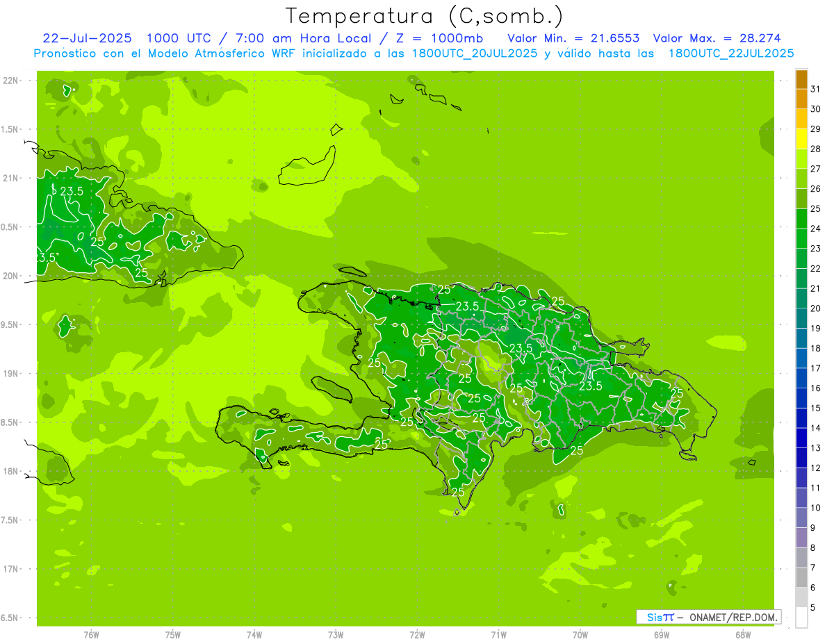Pick the yellow swatch between legend 28 and 29
Image resolution: width=834 pixels, height=644 pixels.
801,139
